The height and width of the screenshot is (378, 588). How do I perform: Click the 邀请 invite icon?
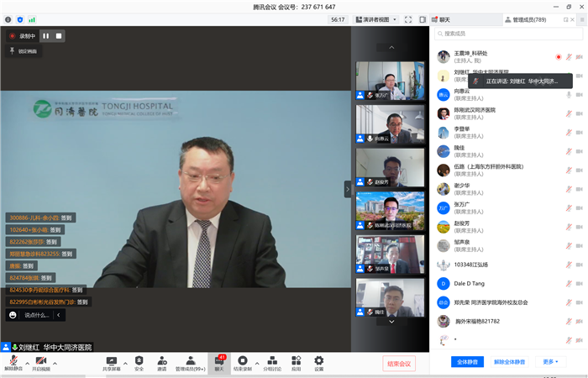161,361
